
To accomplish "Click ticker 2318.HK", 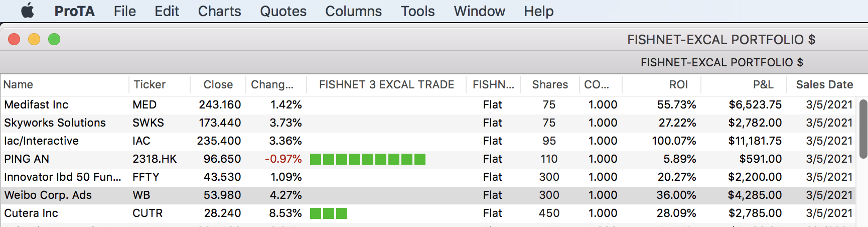I will click(x=155, y=159).
